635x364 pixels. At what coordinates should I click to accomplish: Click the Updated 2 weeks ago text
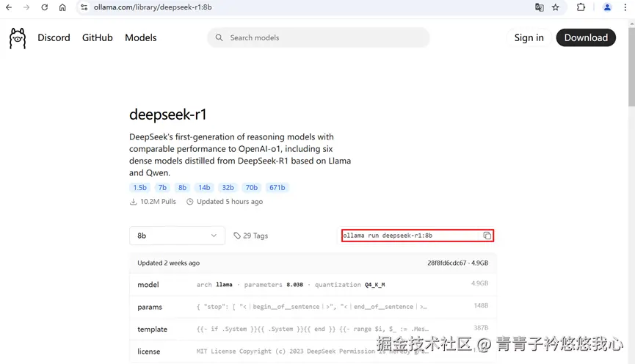tap(168, 263)
